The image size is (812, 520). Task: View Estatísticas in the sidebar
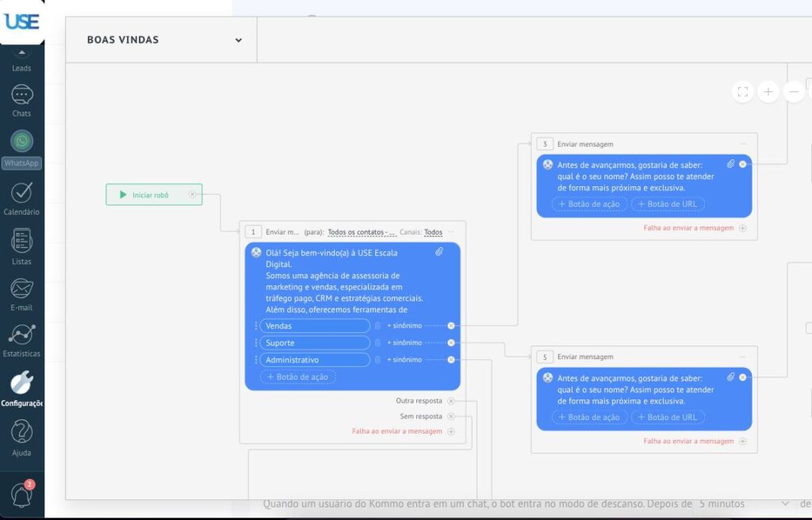(x=21, y=340)
